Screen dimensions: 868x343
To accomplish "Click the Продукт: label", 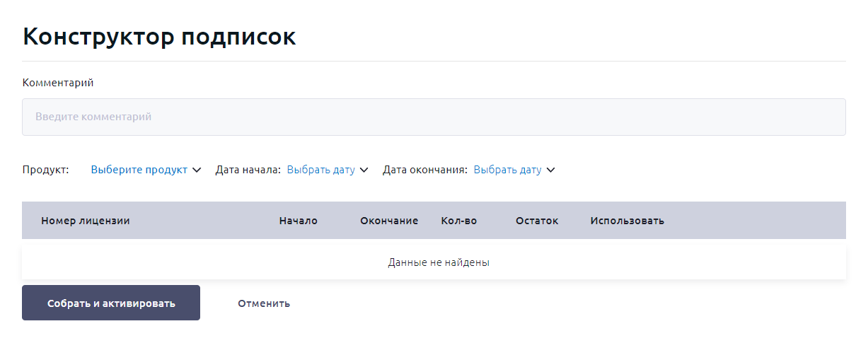I will tap(45, 170).
